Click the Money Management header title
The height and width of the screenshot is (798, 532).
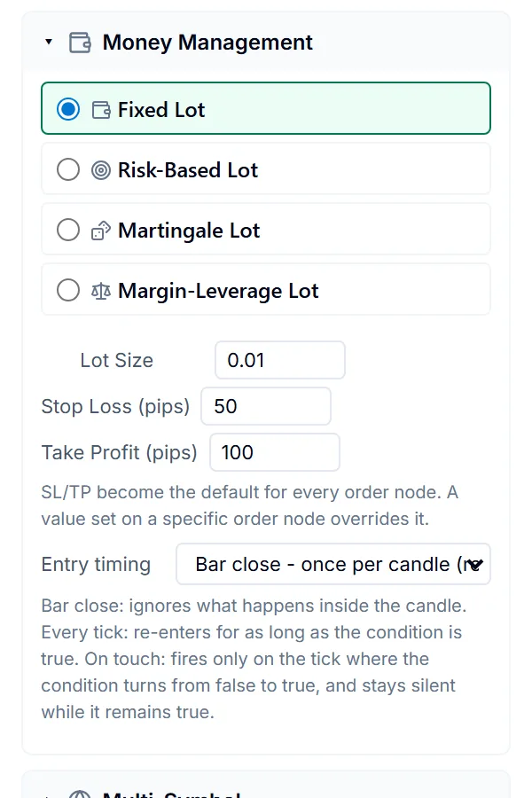pyautogui.click(x=207, y=43)
